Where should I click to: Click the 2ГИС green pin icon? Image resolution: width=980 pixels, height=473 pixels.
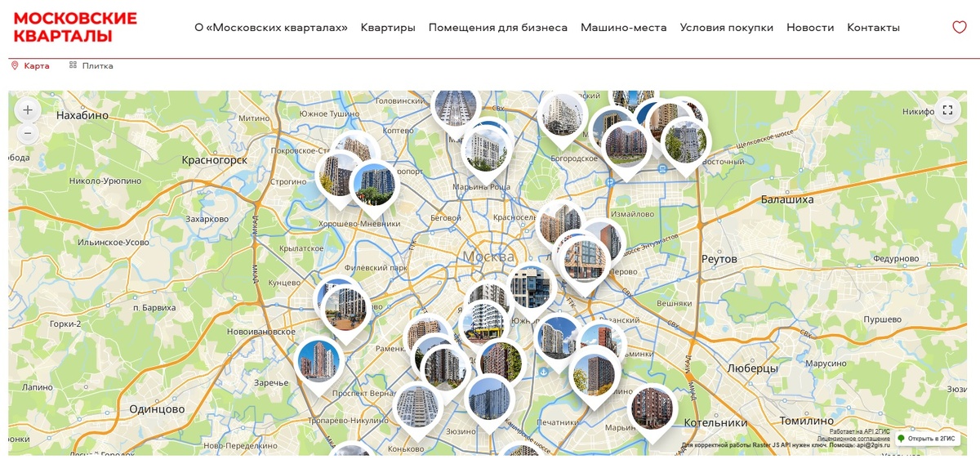(x=902, y=439)
